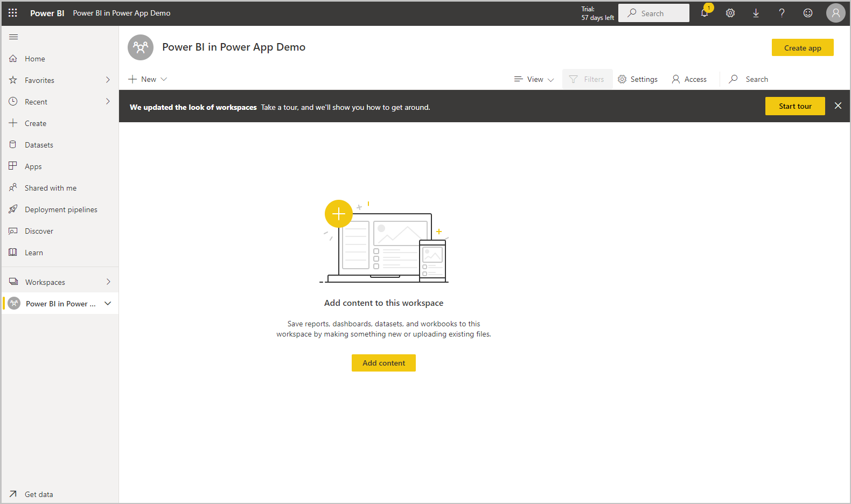The height and width of the screenshot is (504, 851).
Task: Open the help question mark icon
Action: [782, 13]
